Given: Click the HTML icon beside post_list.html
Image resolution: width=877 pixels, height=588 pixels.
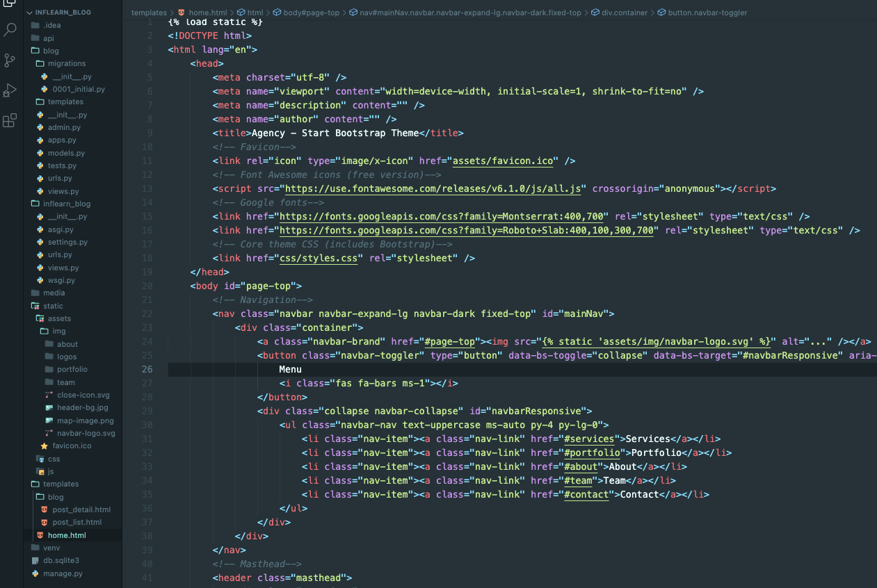Looking at the screenshot, I should (x=45, y=522).
